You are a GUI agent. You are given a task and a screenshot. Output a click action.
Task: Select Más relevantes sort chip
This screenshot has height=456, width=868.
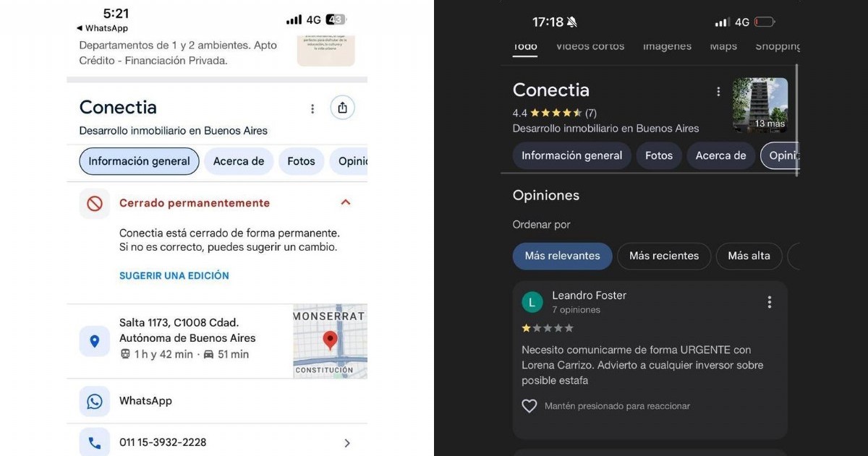point(563,256)
